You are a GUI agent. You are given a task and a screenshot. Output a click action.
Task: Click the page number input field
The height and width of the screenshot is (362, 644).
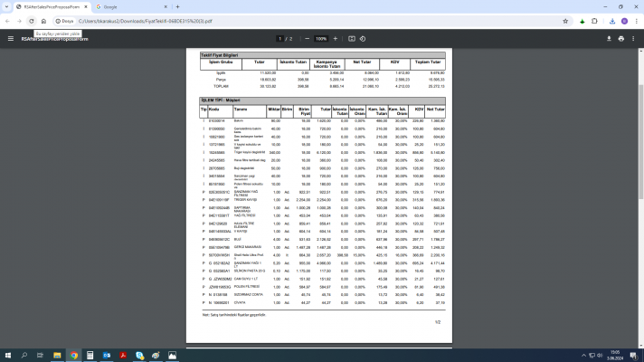tap(279, 39)
